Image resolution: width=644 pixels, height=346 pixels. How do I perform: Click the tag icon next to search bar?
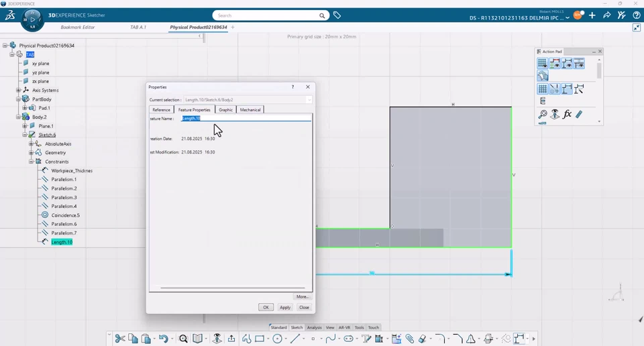[x=337, y=15]
